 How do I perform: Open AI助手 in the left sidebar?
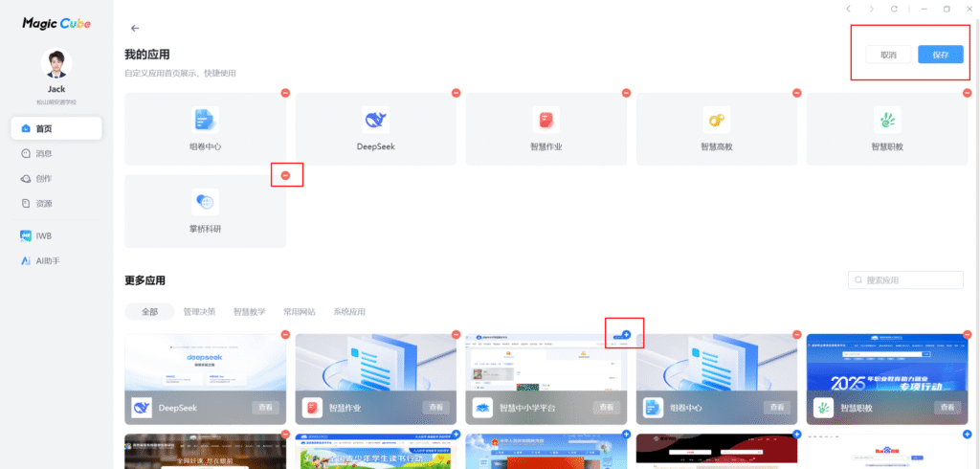[48, 260]
